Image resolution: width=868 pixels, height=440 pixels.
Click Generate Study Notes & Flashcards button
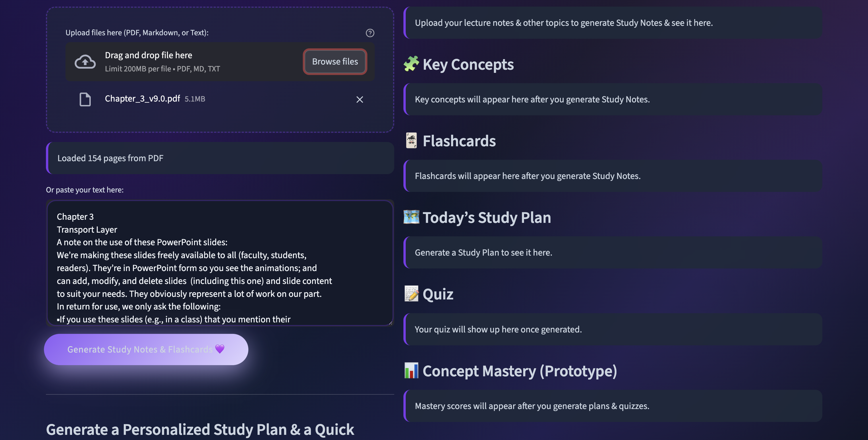click(146, 349)
